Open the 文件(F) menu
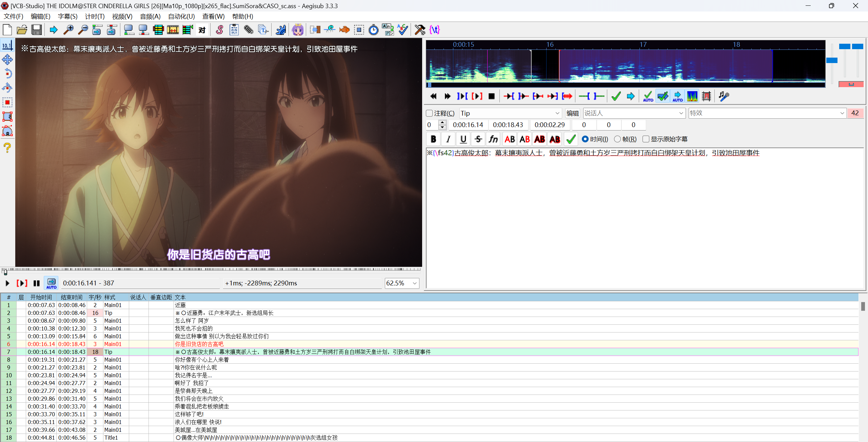868x442 pixels. [14, 16]
